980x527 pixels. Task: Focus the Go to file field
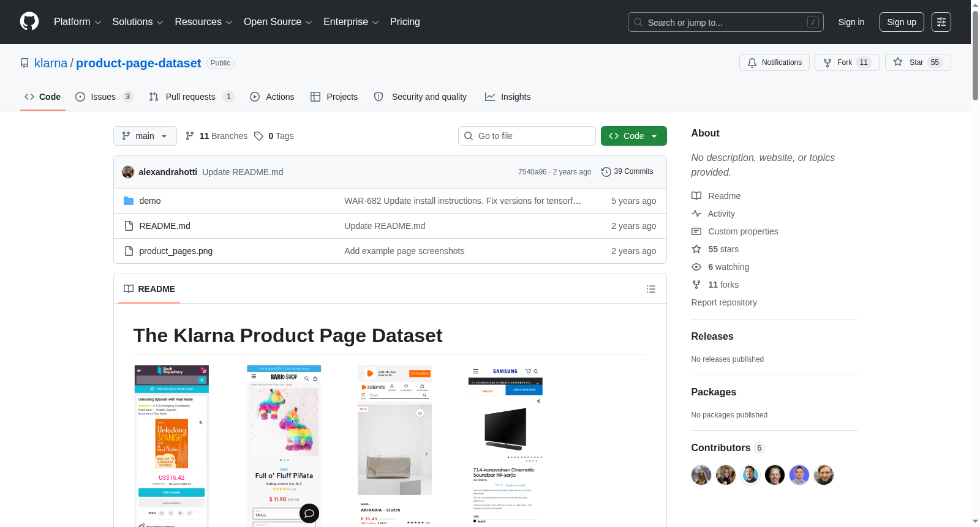click(527, 136)
